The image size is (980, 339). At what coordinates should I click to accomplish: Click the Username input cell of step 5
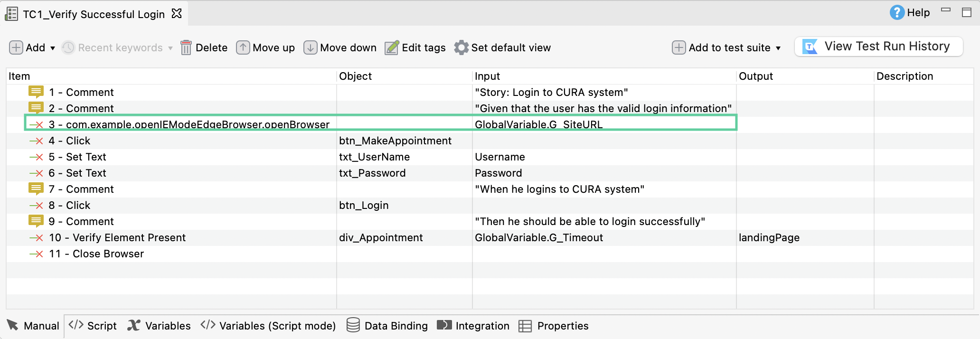pyautogui.click(x=499, y=157)
